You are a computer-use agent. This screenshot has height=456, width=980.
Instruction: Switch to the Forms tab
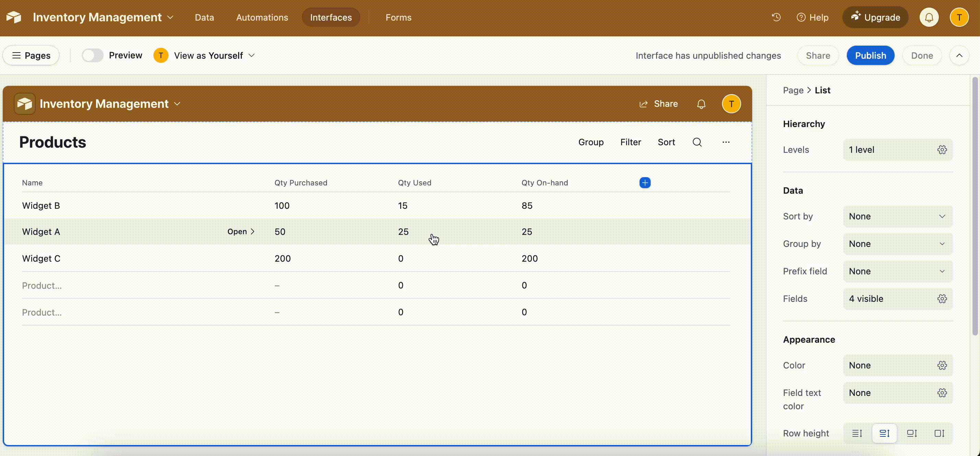pyautogui.click(x=398, y=17)
